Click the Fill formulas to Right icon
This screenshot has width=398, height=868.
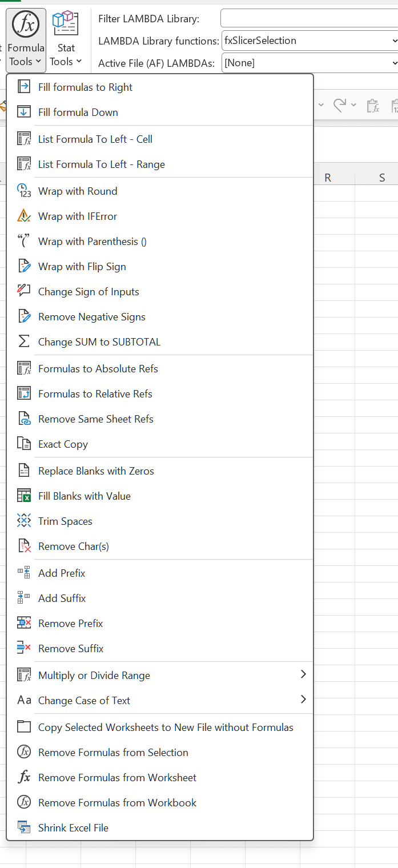click(24, 87)
